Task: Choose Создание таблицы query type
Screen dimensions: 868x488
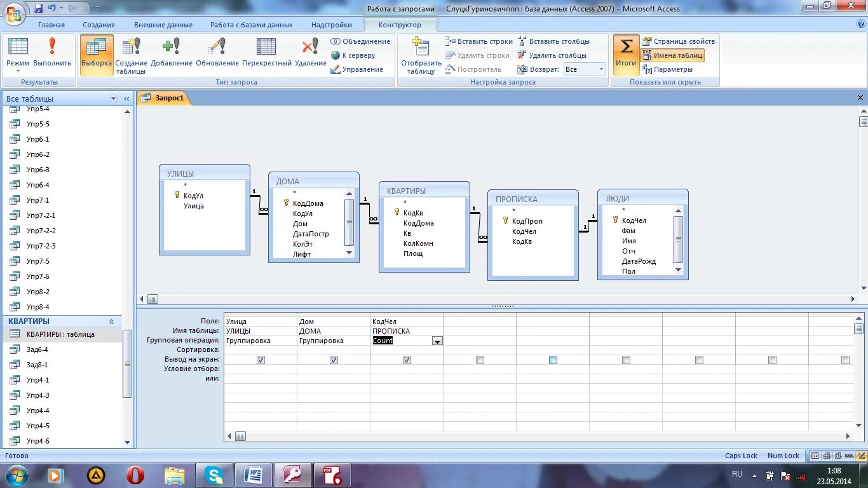Action: [x=132, y=56]
